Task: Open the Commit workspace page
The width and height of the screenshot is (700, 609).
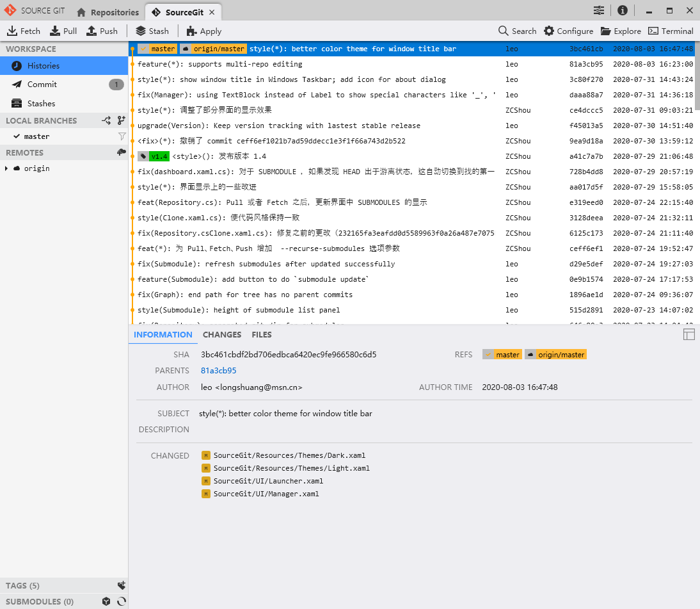Action: click(64, 85)
